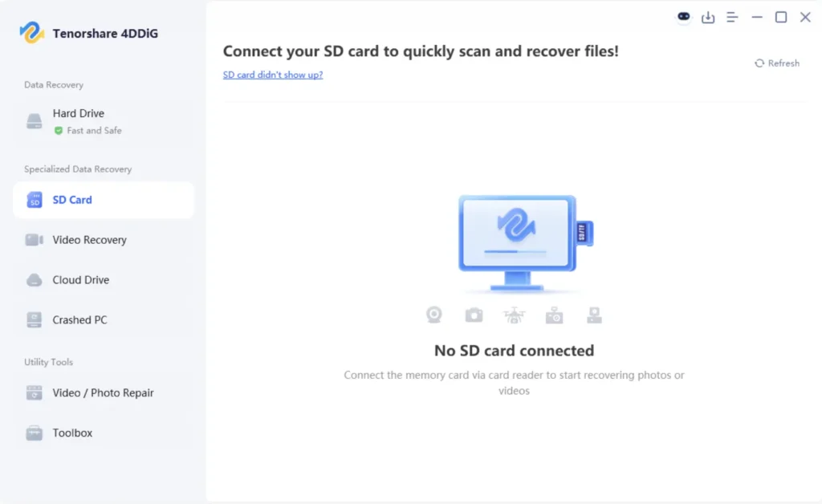Open the AI robot assistant icon
The height and width of the screenshot is (504, 822).
pyautogui.click(x=683, y=17)
